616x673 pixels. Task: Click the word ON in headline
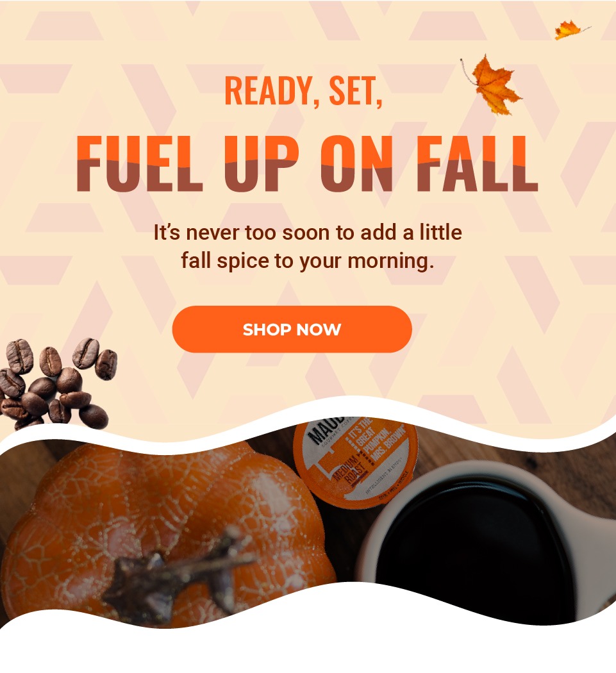357,163
